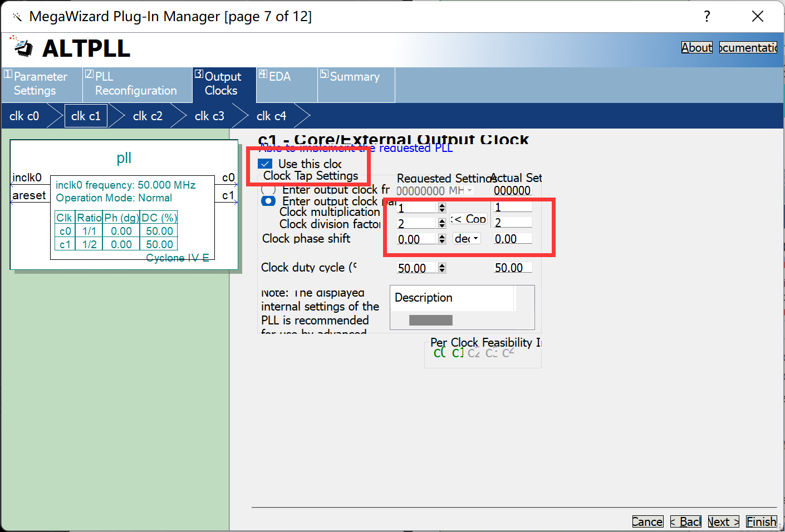Click the c0 ratio '1/1' table cell
The height and width of the screenshot is (532, 785).
click(x=89, y=231)
